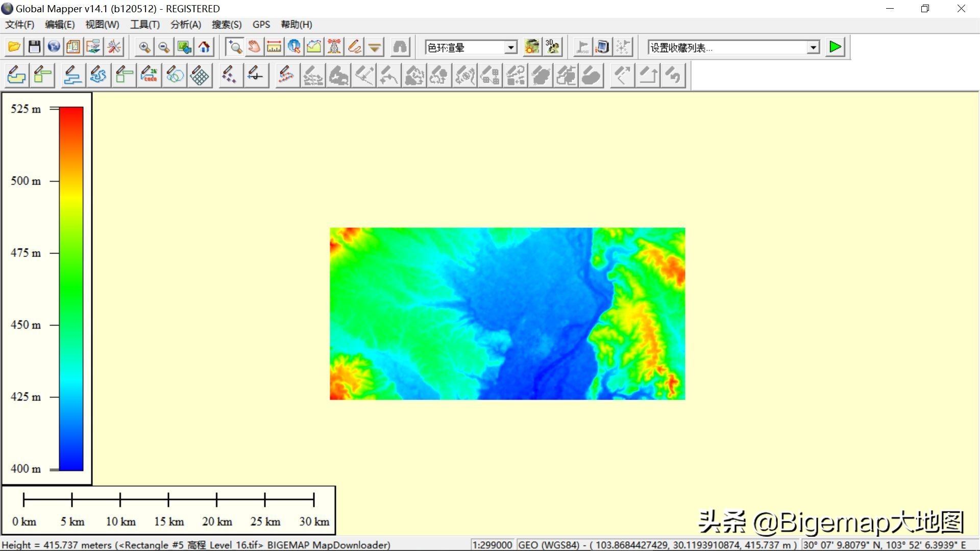Toggle the Pan hand grab mode

pos(254,47)
